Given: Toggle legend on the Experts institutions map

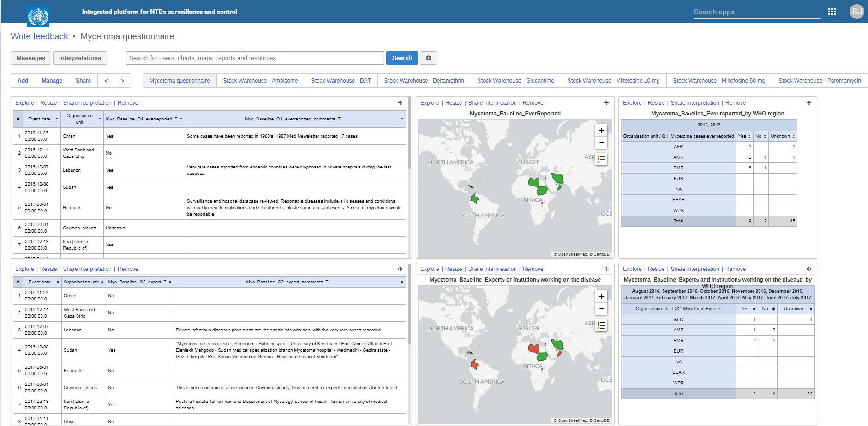Looking at the screenshot, I should 601,325.
